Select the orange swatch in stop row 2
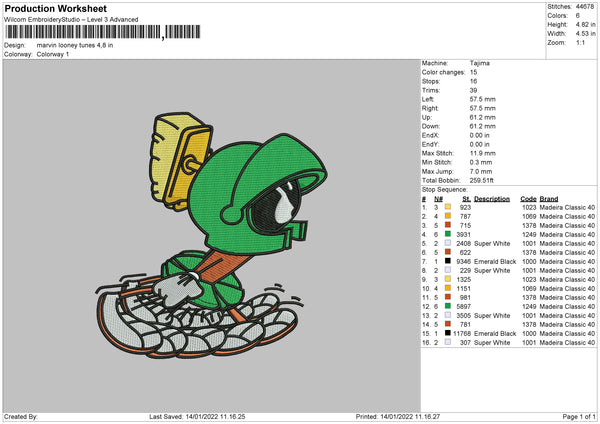Viewport: 600px width, 424px height. click(x=447, y=216)
